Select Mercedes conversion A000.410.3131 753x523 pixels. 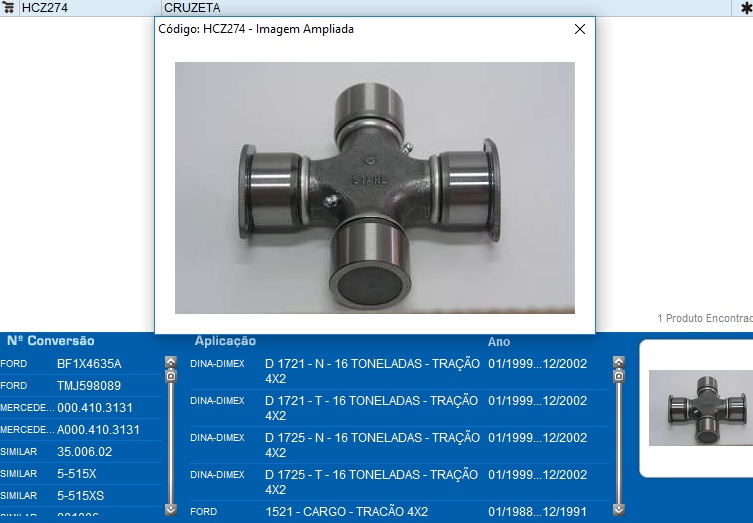98,430
